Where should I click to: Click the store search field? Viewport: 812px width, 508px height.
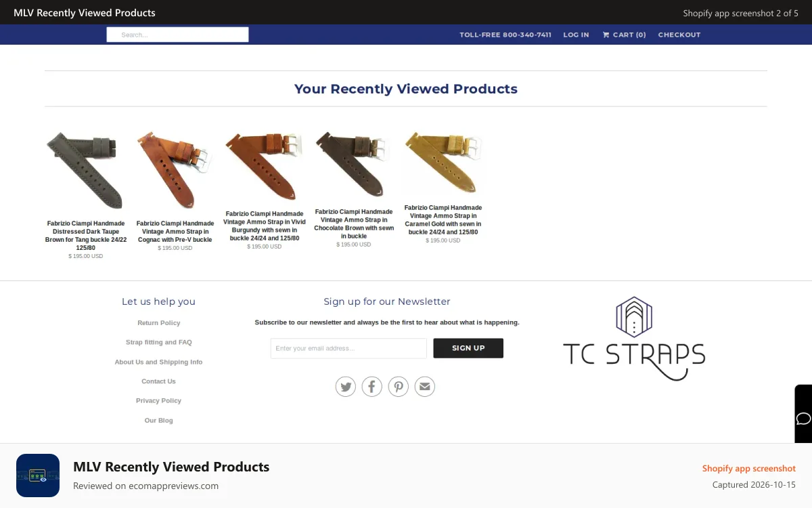click(x=177, y=35)
